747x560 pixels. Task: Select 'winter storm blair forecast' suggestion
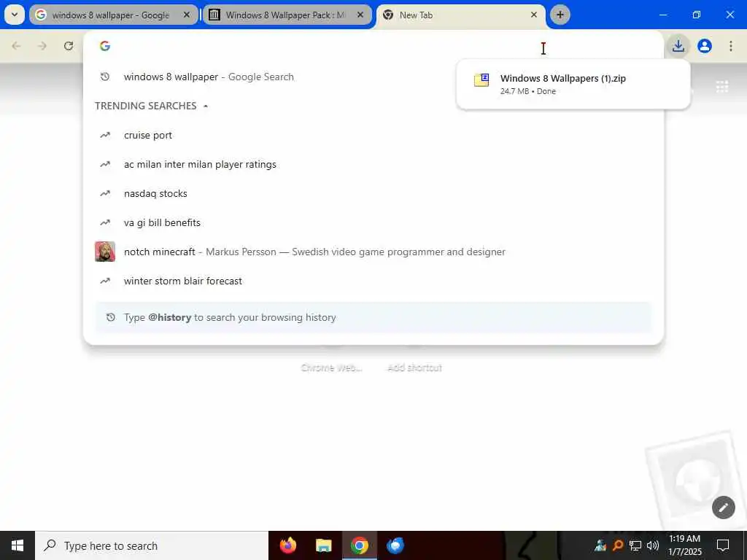point(373,281)
